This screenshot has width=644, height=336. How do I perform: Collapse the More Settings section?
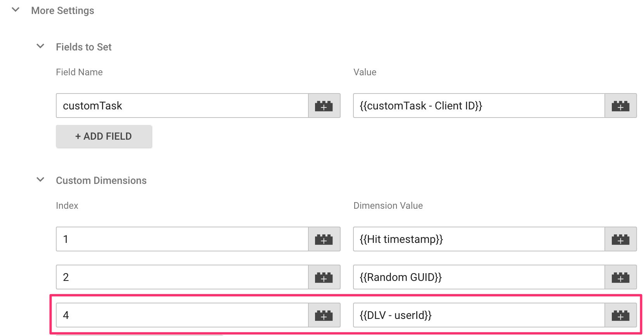(x=16, y=10)
